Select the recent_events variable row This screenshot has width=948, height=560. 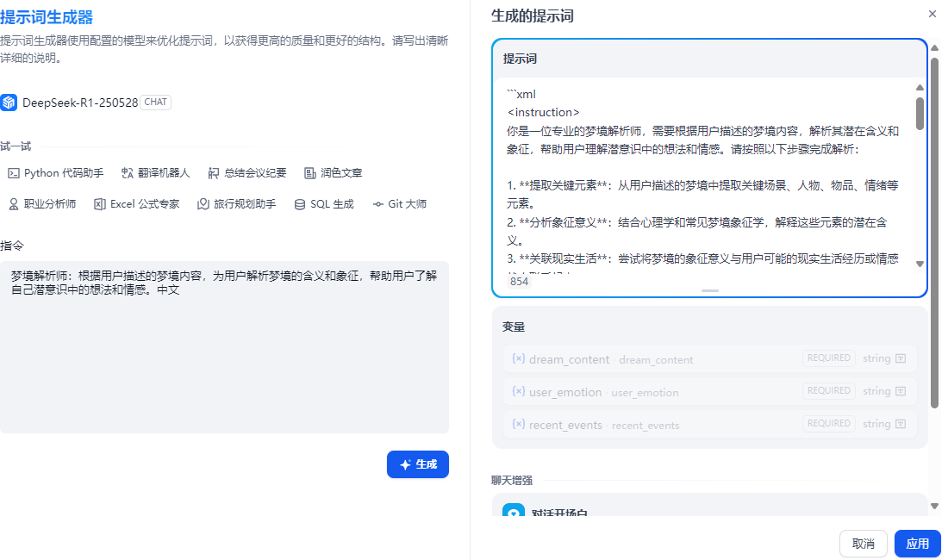click(x=710, y=424)
